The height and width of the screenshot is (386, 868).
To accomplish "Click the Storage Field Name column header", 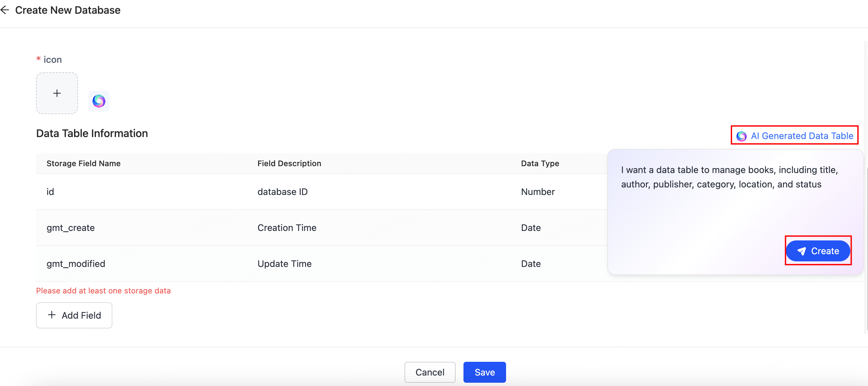I will (x=84, y=164).
